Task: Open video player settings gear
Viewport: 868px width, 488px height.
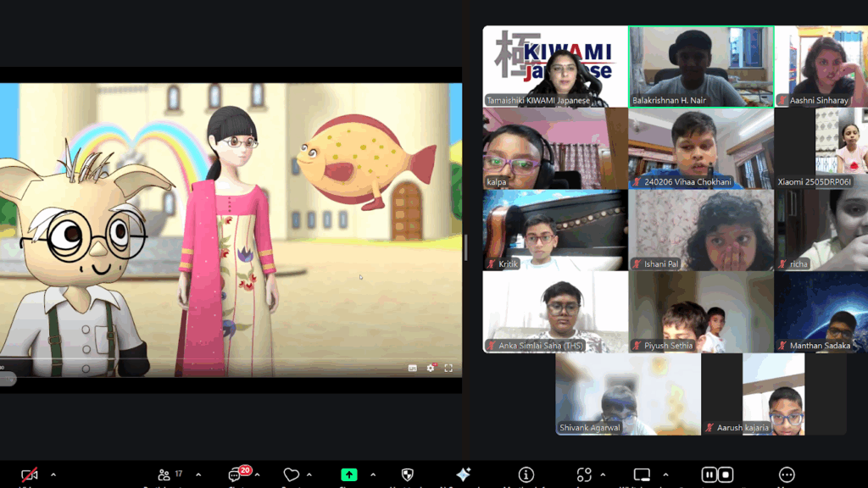Action: click(431, 368)
